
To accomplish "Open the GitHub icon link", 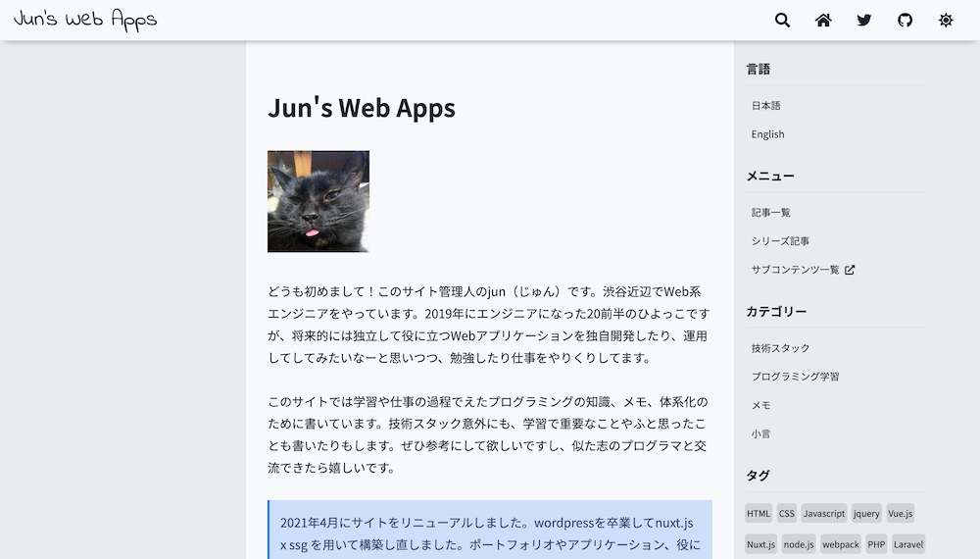I will (x=905, y=20).
